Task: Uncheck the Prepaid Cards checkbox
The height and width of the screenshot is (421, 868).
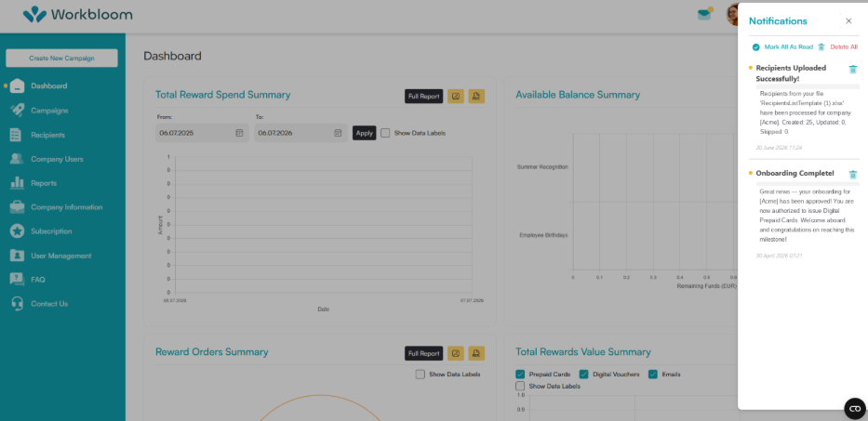Action: click(x=520, y=374)
